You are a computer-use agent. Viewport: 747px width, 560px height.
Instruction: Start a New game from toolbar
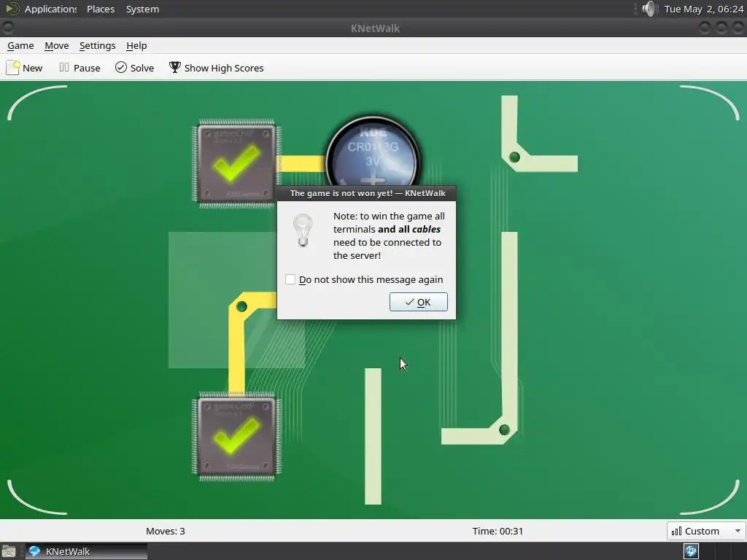tap(24, 68)
